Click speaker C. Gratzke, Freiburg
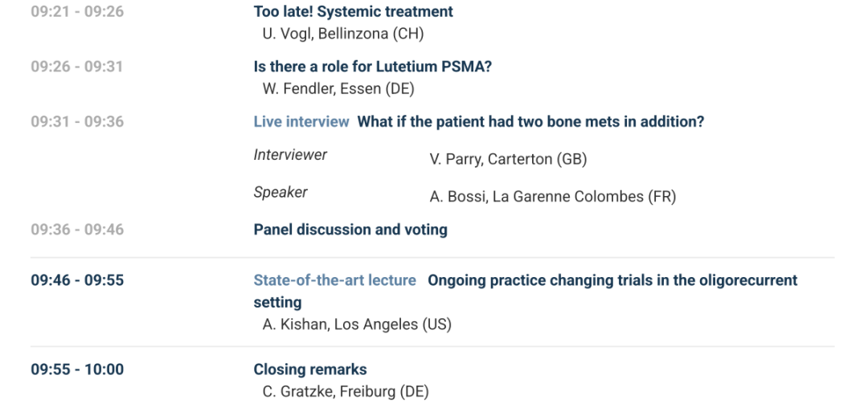Image resolution: width=868 pixels, height=408 pixels. pos(346,392)
